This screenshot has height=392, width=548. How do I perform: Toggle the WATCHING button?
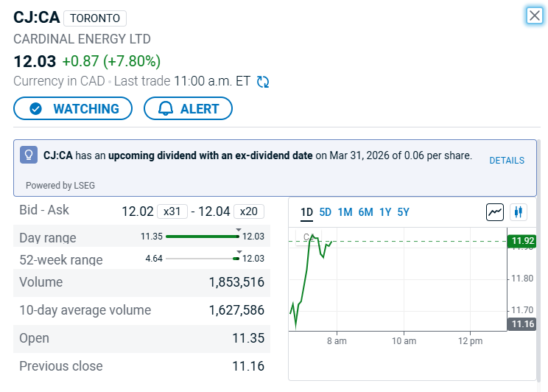(73, 108)
